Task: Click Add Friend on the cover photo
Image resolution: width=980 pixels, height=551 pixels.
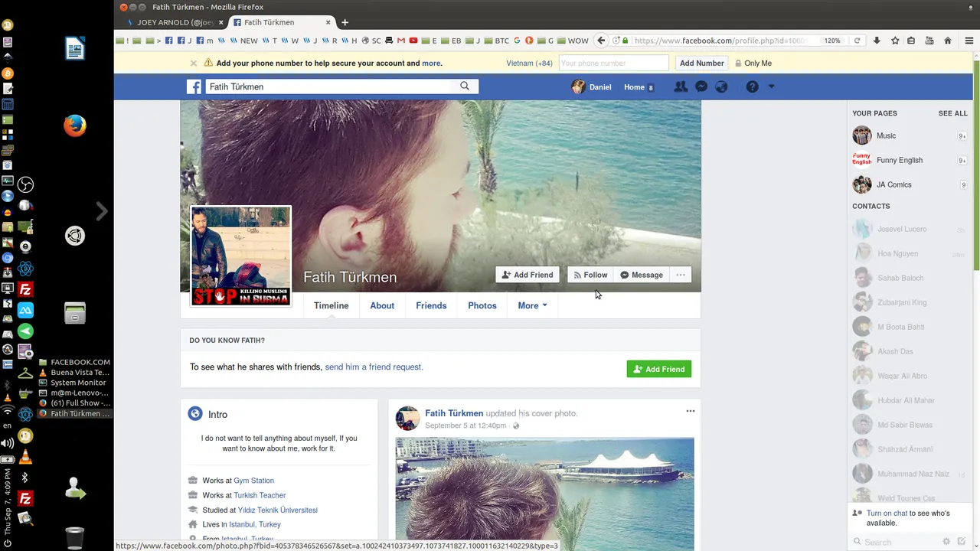Action: point(528,275)
